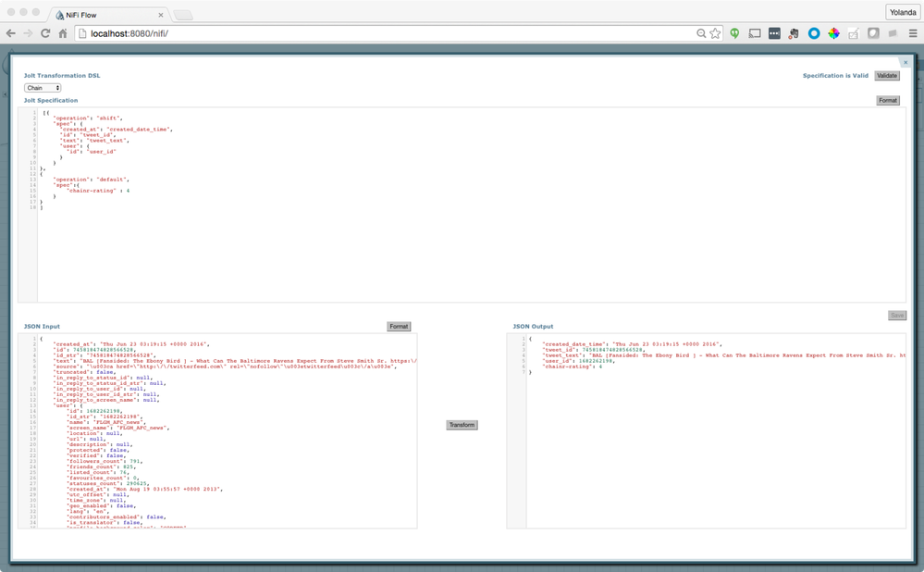Open the note-editing extension icon
The image size is (924, 572).
coord(854,32)
